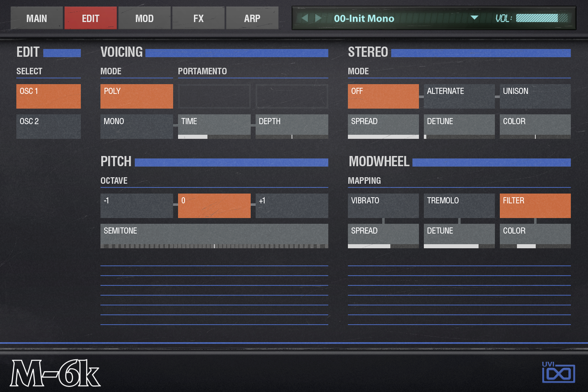Click the PITCH section heading
This screenshot has width=588, height=392.
116,162
